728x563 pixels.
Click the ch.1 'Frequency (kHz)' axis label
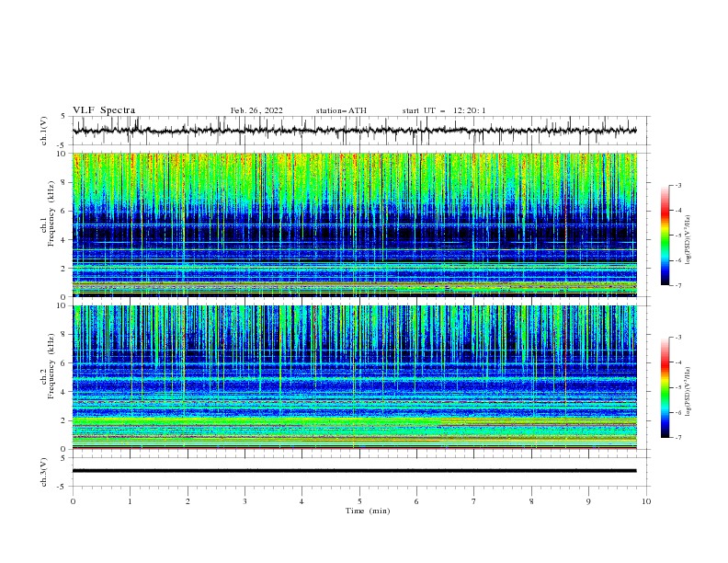point(51,213)
